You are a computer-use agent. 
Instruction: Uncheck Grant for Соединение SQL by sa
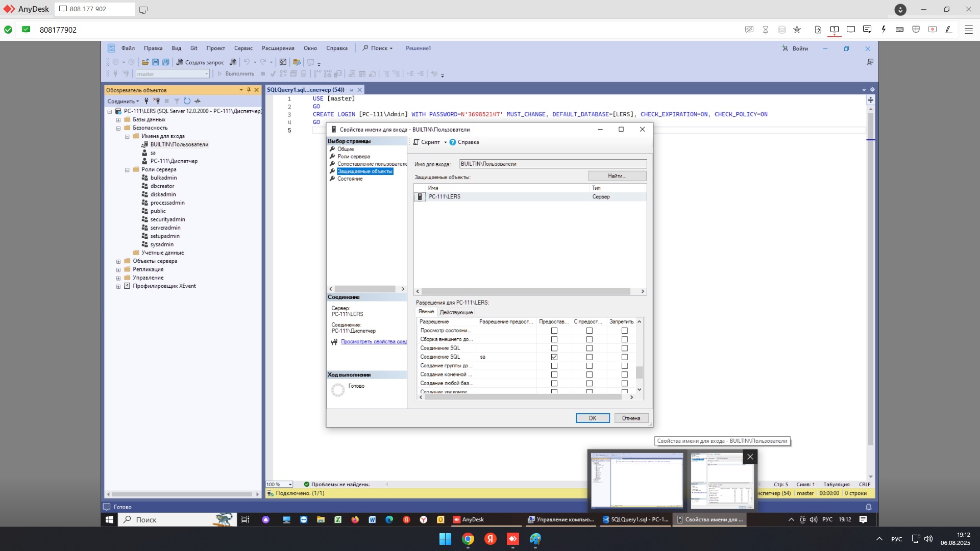pos(554,357)
